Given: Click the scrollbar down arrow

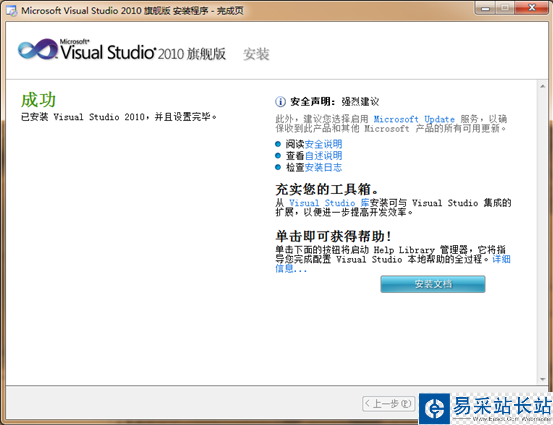Looking at the screenshot, I should 542,380.
